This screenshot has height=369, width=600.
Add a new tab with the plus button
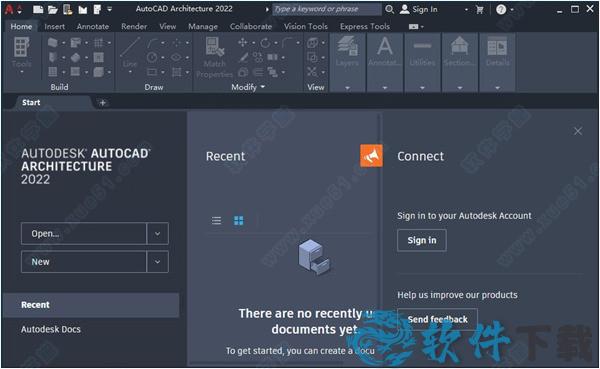coord(102,103)
